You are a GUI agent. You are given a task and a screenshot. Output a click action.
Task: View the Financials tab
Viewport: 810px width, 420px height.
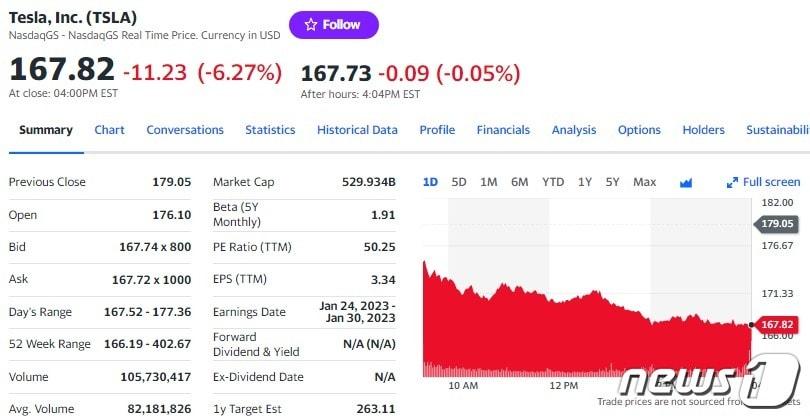click(503, 130)
